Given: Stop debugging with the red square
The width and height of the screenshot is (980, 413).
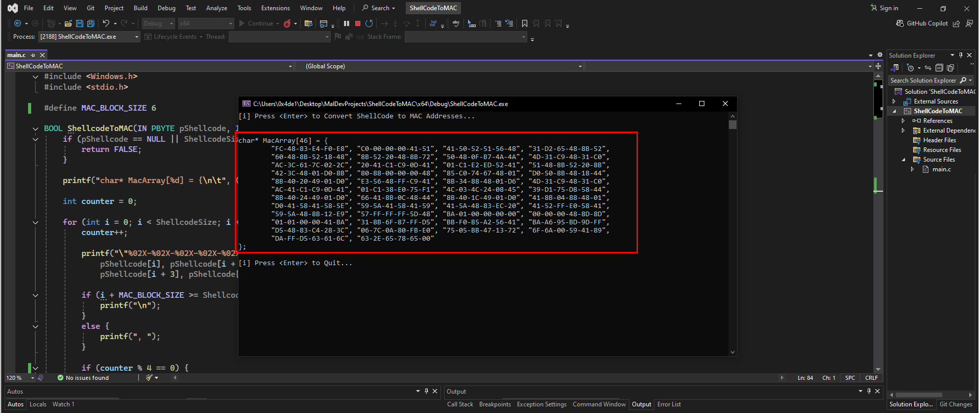Looking at the screenshot, I should tap(358, 23).
